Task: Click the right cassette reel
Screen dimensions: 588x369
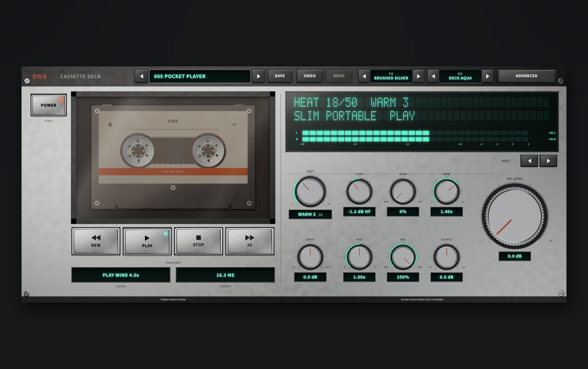Action: [208, 151]
